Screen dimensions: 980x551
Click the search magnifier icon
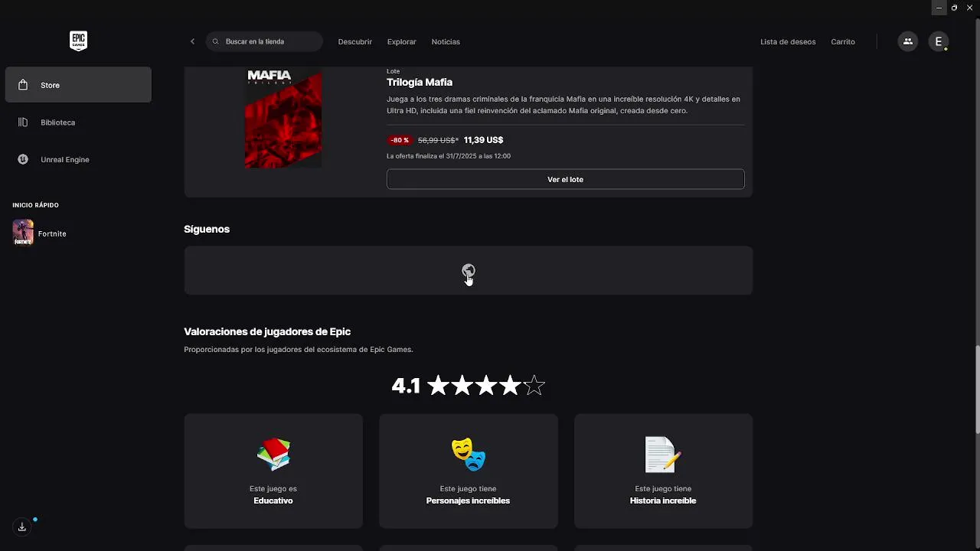(x=216, y=41)
